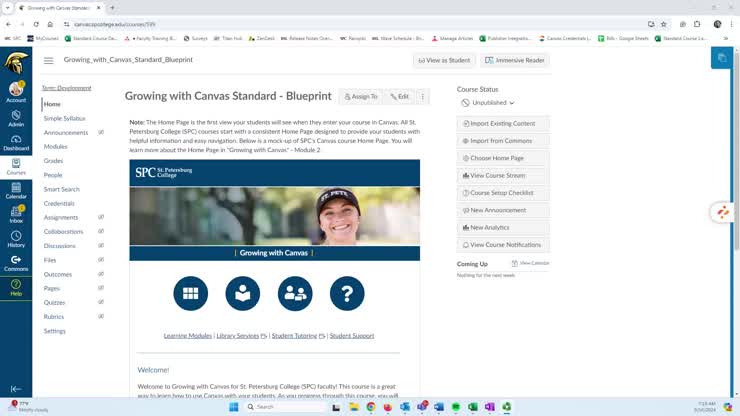740x416 pixels.
Task: Open the Admin section in the sidebar
Action: (16, 119)
